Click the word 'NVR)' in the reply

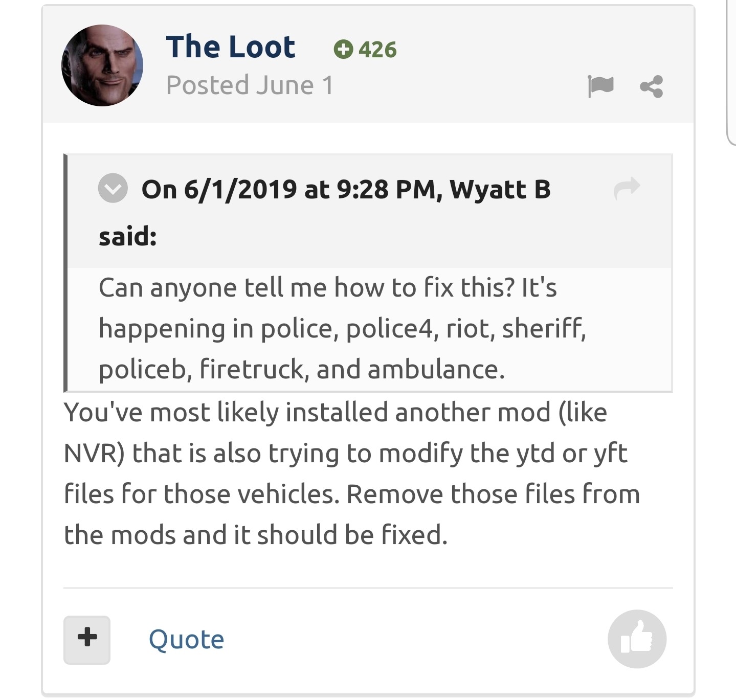(94, 454)
